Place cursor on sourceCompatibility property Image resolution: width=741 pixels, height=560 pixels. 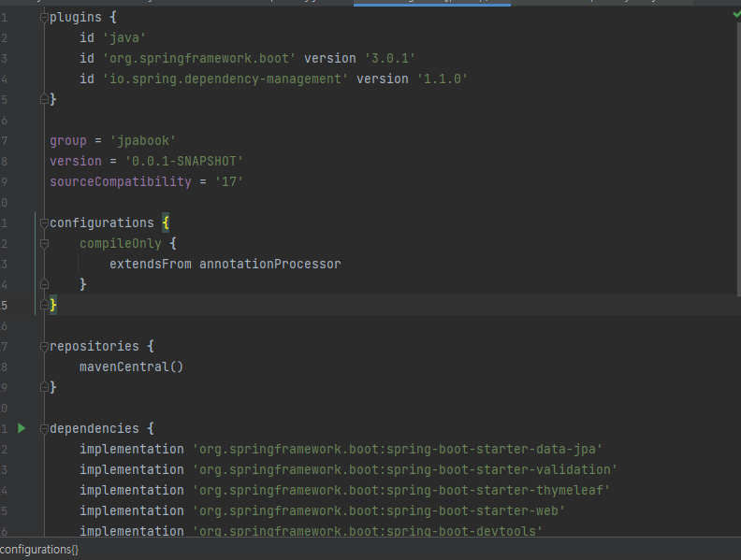[x=120, y=181]
